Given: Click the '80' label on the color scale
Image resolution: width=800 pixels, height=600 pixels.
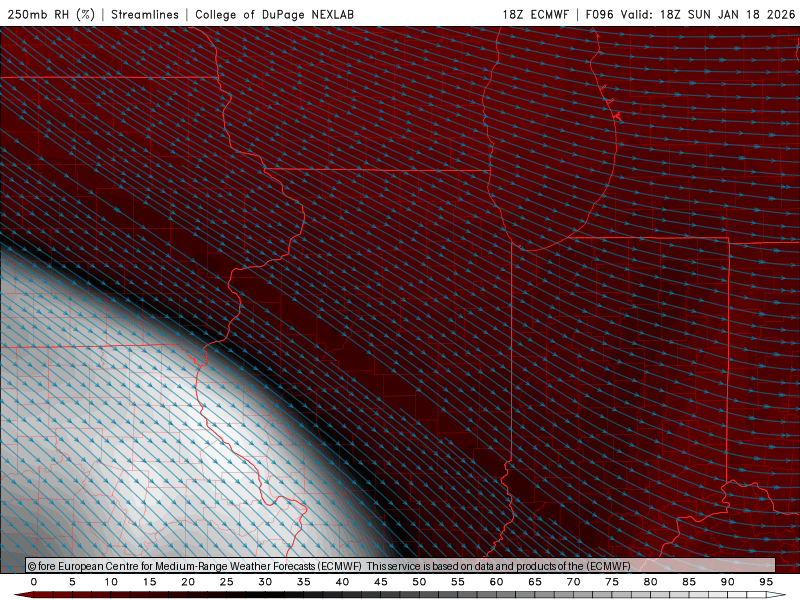Looking at the screenshot, I should coord(650,582).
